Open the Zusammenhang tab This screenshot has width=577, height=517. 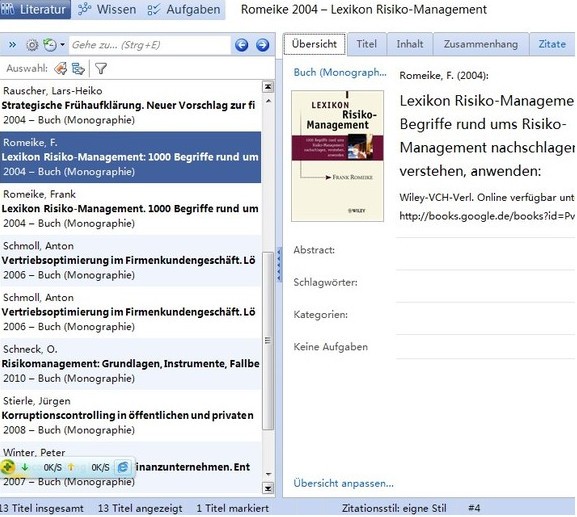(481, 44)
